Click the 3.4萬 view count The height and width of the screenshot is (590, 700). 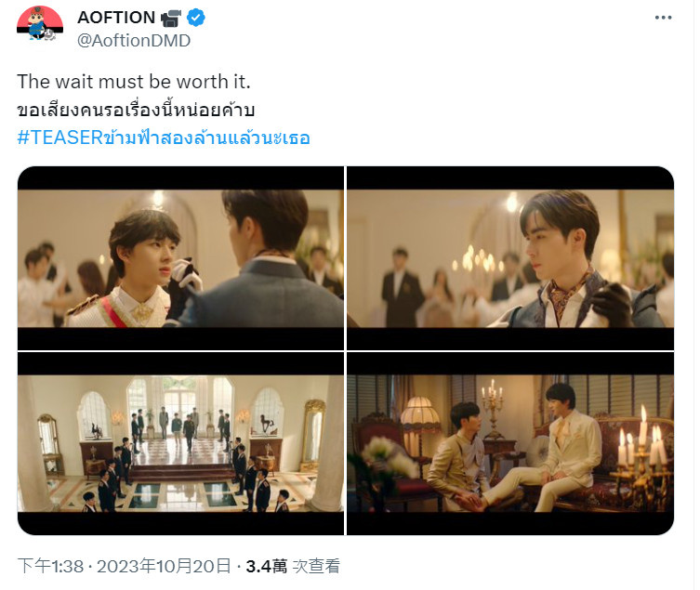267,567
